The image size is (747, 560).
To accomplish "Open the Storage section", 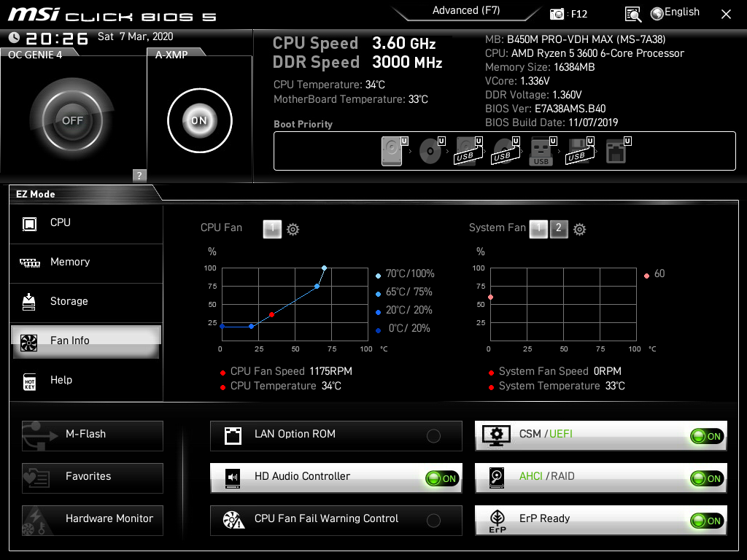I will [x=86, y=302].
